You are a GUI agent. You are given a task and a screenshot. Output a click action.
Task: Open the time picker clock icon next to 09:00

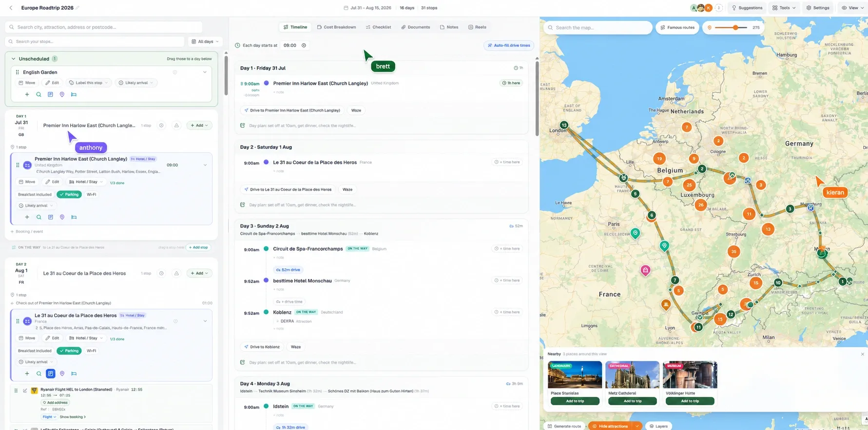click(x=304, y=45)
